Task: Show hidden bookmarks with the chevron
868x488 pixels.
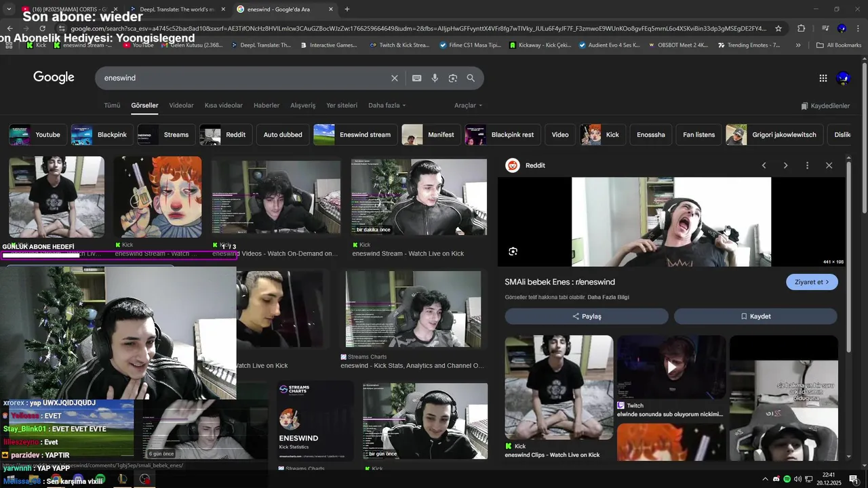Action: [x=798, y=45]
